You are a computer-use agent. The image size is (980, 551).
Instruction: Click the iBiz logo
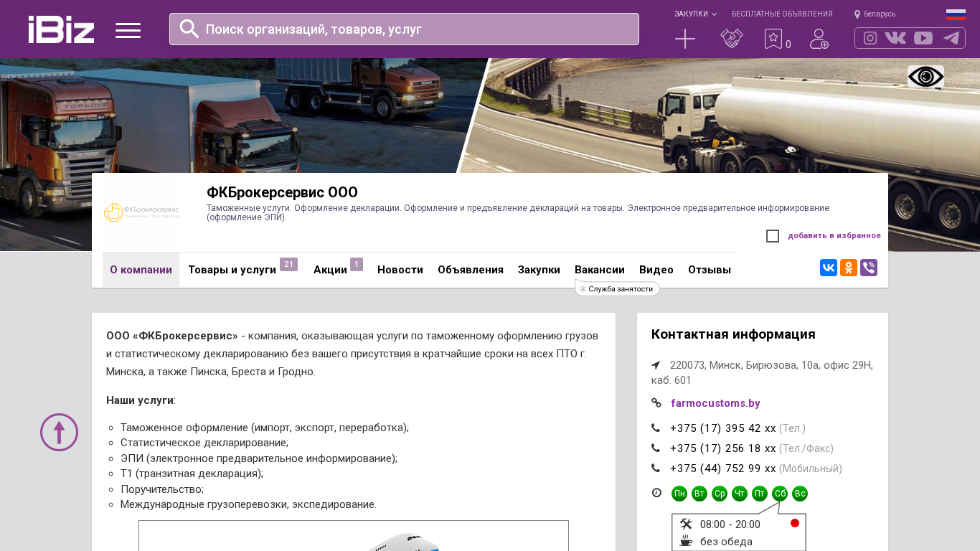61,29
